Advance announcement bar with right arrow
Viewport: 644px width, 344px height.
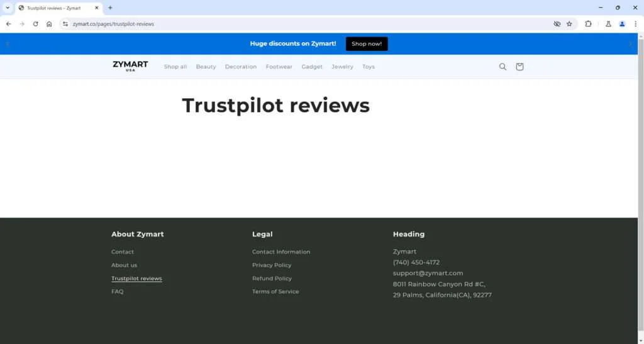point(630,44)
